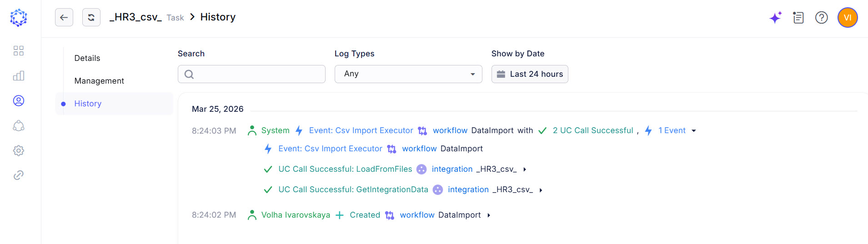Click the top Event: Csv Import Executor link

point(361,130)
